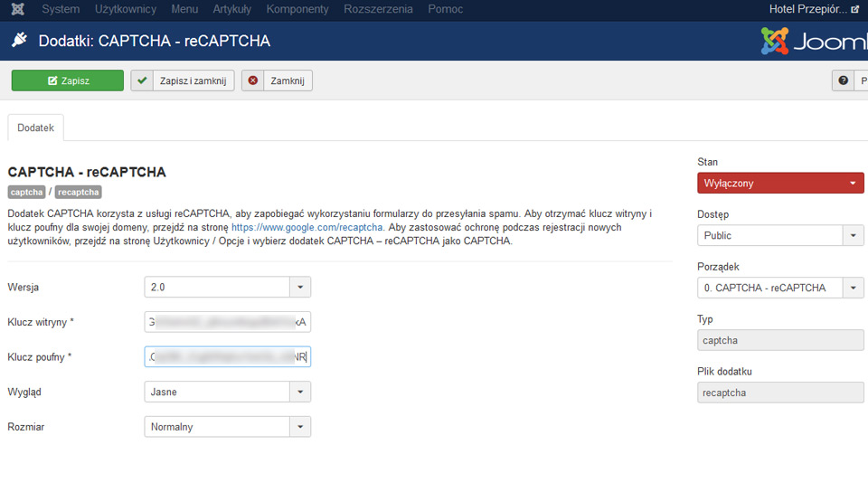Image resolution: width=868 pixels, height=492 pixels.
Task: Open the Użytkownicy menu
Action: coord(126,9)
